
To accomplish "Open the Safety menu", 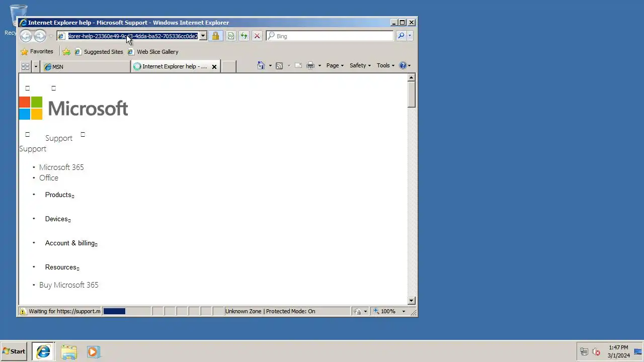I will click(x=360, y=65).
